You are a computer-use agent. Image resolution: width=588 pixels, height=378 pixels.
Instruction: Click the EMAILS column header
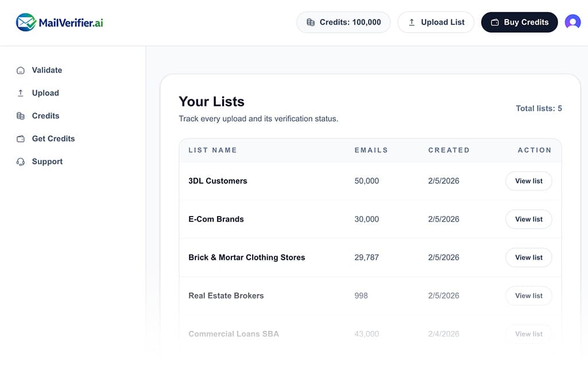click(371, 150)
